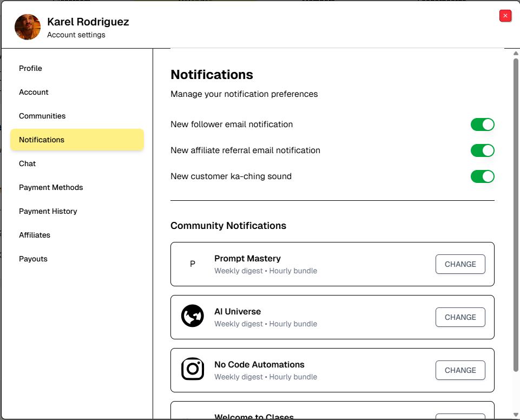Open Chat settings in the sidebar
This screenshot has height=420, width=520.
(x=27, y=163)
